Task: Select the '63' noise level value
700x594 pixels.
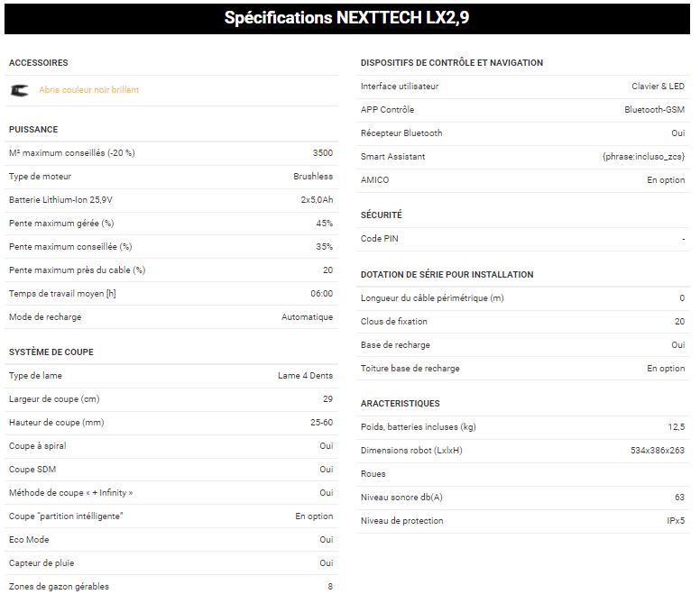Action: coord(679,498)
